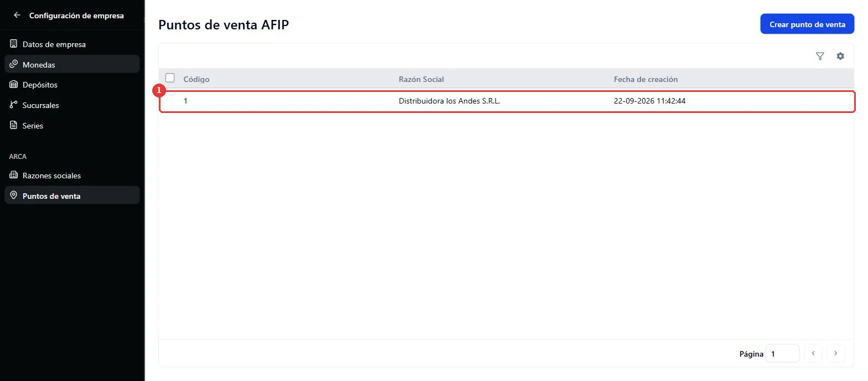
Task: Open Depósitos section
Action: 72,85
